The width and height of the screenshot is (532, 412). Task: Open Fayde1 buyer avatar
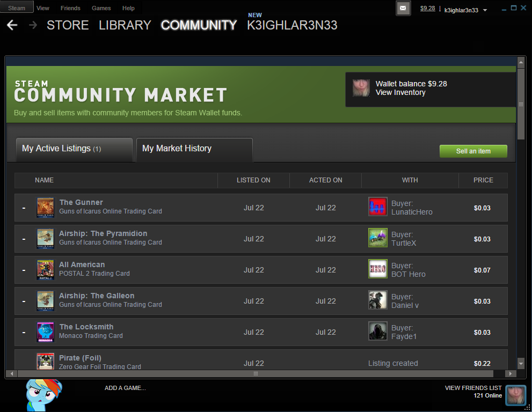pos(377,332)
